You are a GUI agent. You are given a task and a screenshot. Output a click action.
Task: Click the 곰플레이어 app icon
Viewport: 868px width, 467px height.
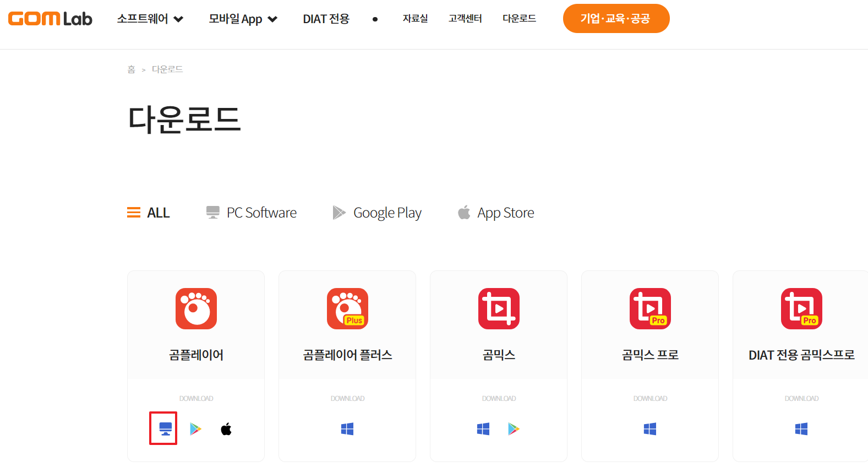pos(196,308)
